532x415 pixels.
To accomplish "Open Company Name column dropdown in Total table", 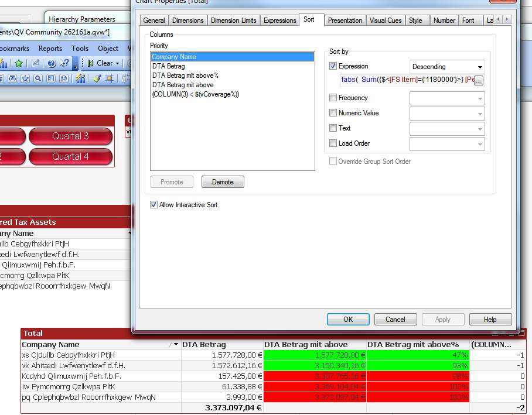I will (x=176, y=345).
